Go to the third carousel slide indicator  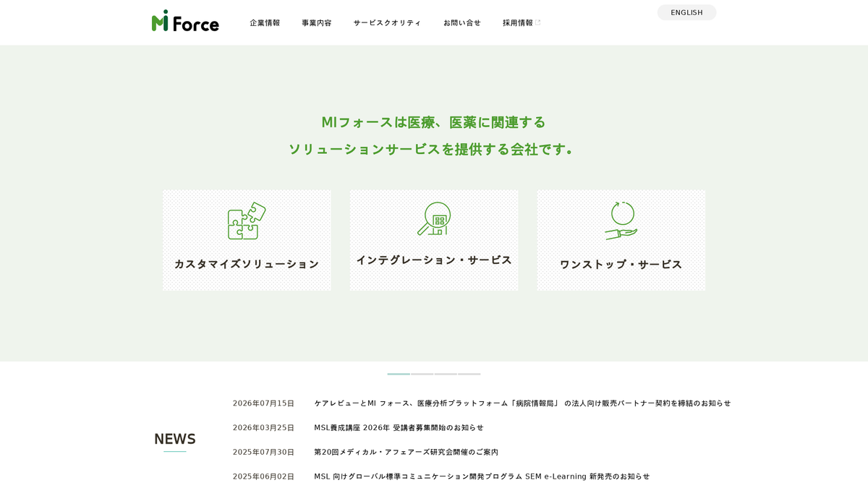[x=446, y=374]
